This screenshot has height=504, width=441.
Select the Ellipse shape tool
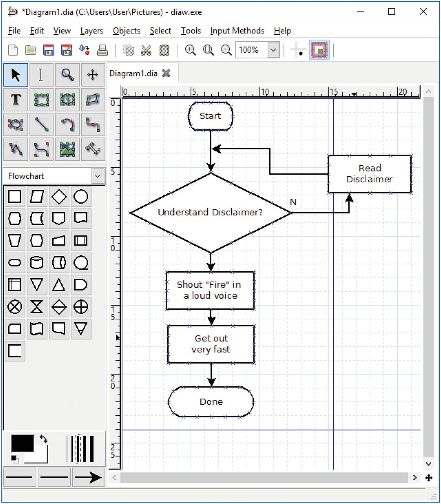[67, 100]
